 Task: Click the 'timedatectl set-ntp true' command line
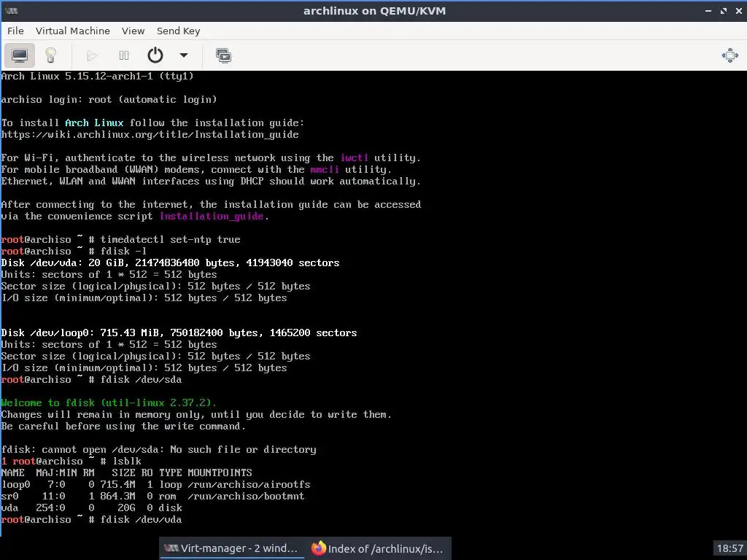(x=121, y=239)
